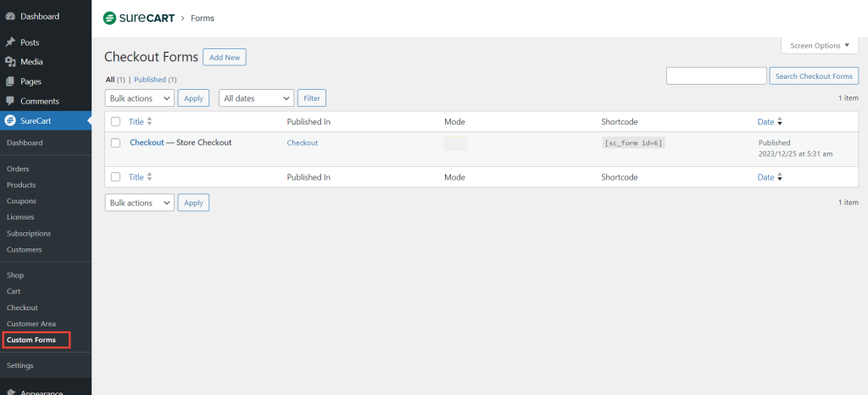Open SureCart Orders submenu item

pos(18,169)
